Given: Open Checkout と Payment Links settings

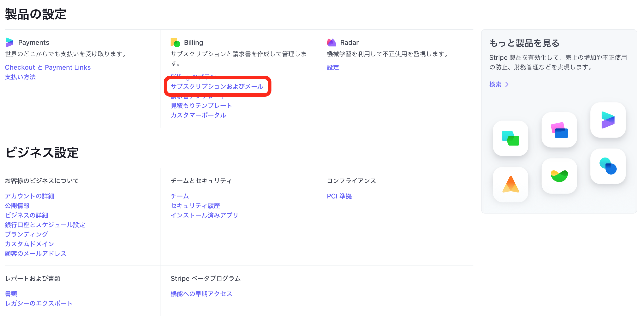Looking at the screenshot, I should click(x=48, y=67).
